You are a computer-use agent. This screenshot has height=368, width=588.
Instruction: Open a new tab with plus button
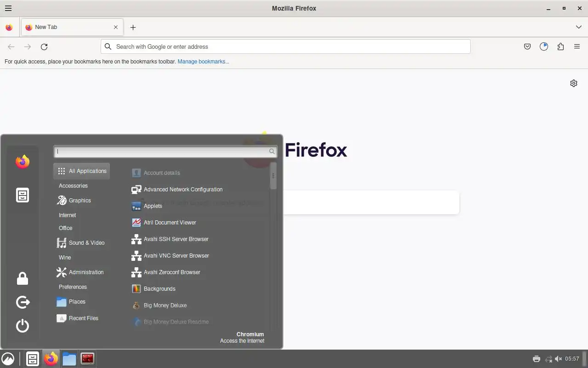pos(133,27)
